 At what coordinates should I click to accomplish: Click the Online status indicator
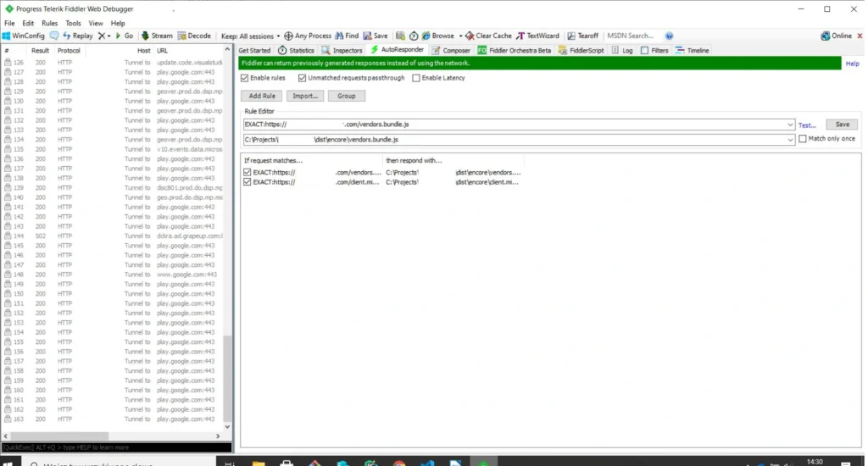pos(837,36)
